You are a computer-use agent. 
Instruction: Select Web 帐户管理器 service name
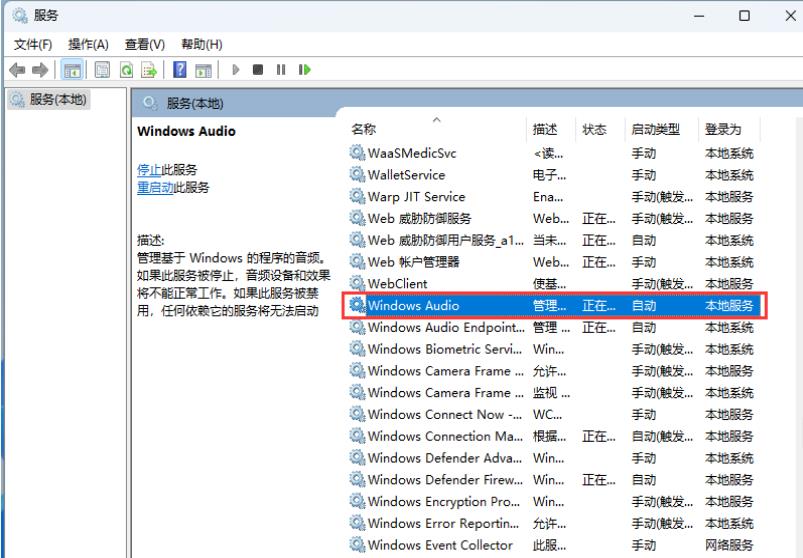[413, 262]
